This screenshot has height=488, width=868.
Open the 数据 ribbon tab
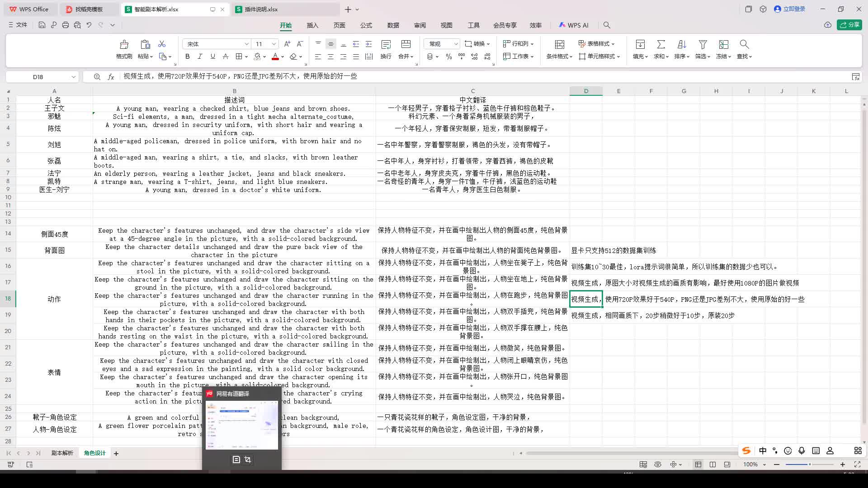[x=393, y=25]
